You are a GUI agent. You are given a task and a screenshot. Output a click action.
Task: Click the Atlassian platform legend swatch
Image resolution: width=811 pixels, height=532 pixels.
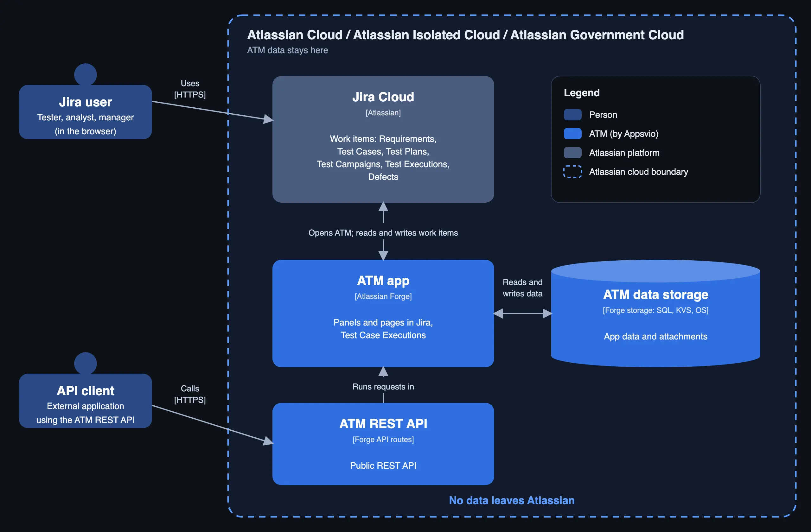click(x=572, y=153)
